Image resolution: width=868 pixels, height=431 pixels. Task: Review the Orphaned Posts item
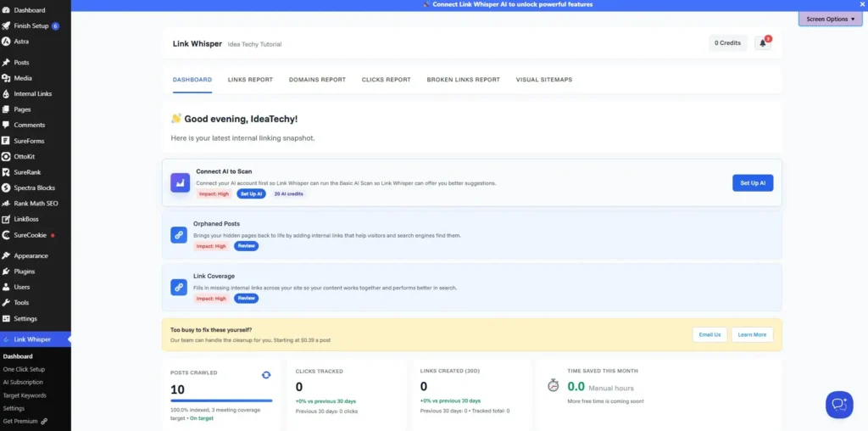pos(247,246)
